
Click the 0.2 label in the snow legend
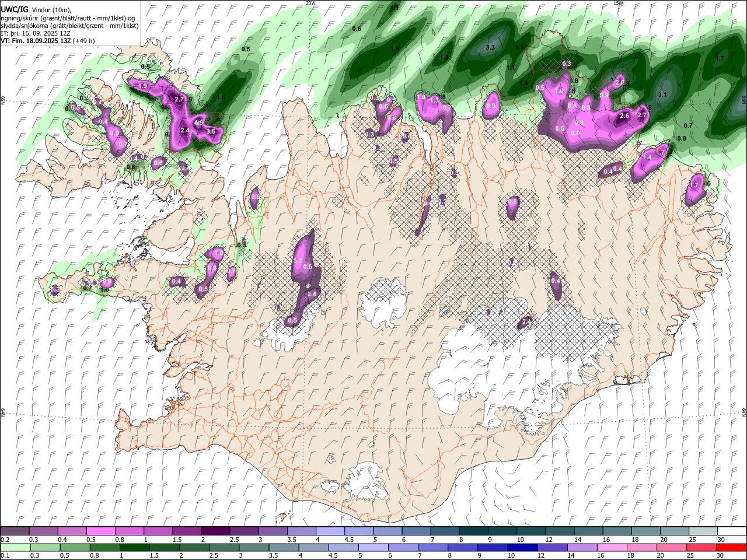(5, 540)
